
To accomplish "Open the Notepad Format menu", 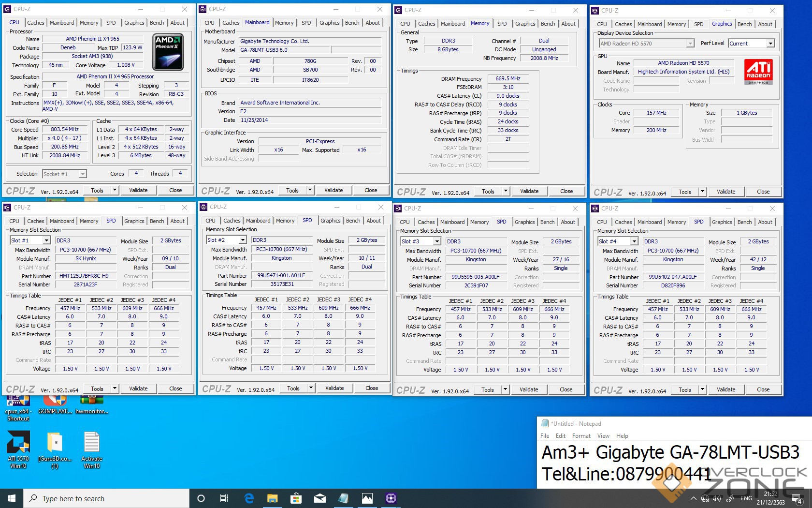I will coord(581,436).
